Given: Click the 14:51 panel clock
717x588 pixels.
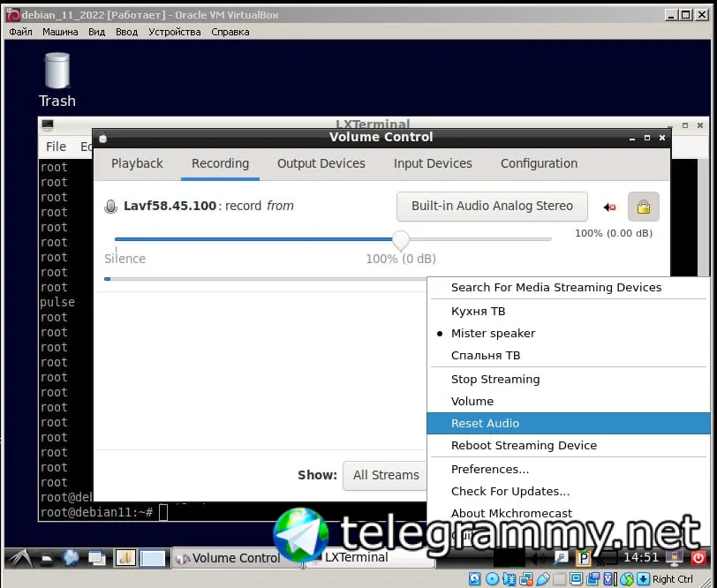Looking at the screenshot, I should 641,557.
